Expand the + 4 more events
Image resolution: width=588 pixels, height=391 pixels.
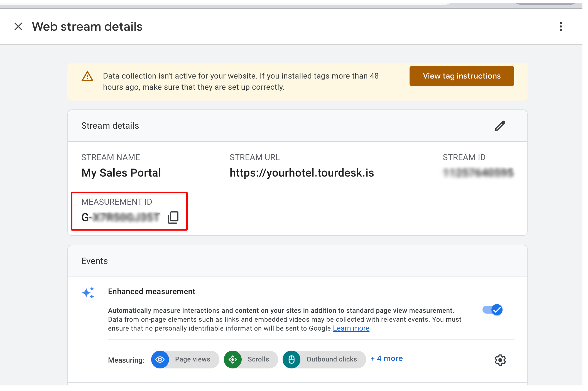(x=387, y=358)
